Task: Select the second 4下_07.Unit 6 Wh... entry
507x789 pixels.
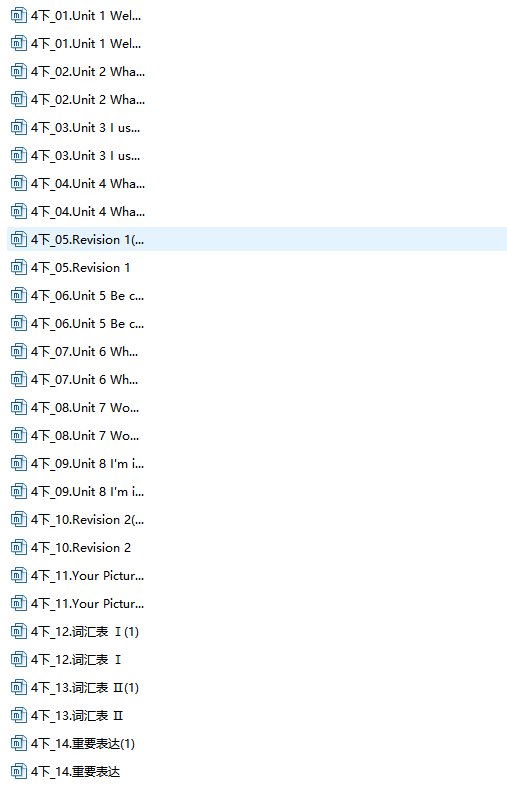Action: point(84,379)
